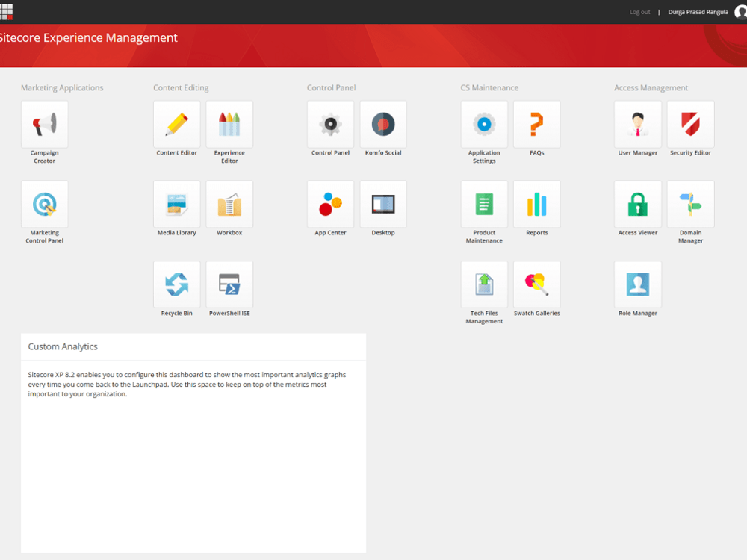Open the Reports tile
This screenshot has width=747, height=560.
coord(537,205)
